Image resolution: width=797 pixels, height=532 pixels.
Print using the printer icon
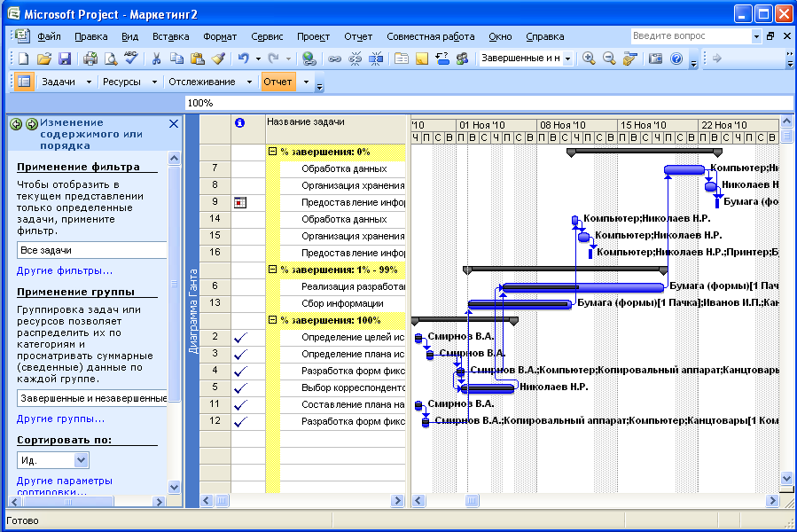(x=90, y=59)
